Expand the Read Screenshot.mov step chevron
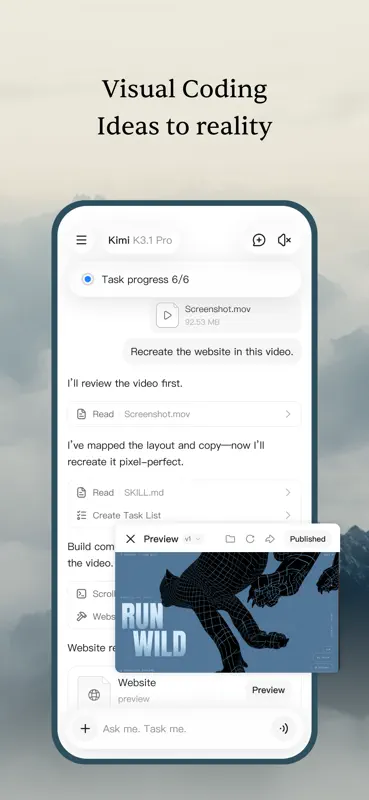The width and height of the screenshot is (369, 800). 288,414
